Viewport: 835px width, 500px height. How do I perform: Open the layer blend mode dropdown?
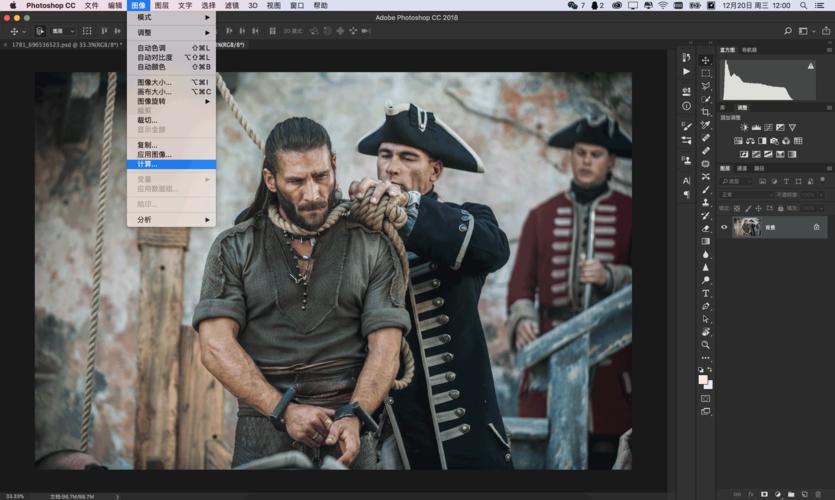tap(746, 195)
